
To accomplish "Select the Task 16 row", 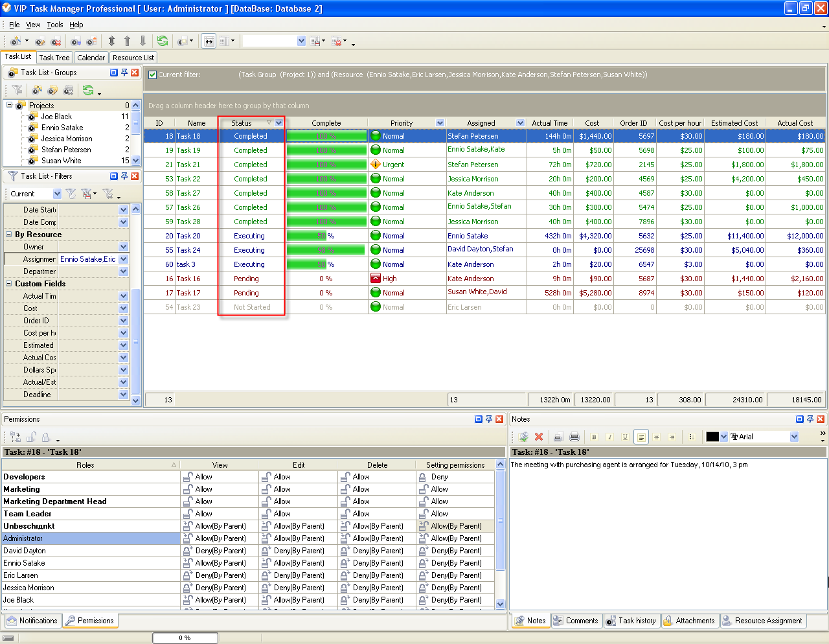I will coord(188,279).
